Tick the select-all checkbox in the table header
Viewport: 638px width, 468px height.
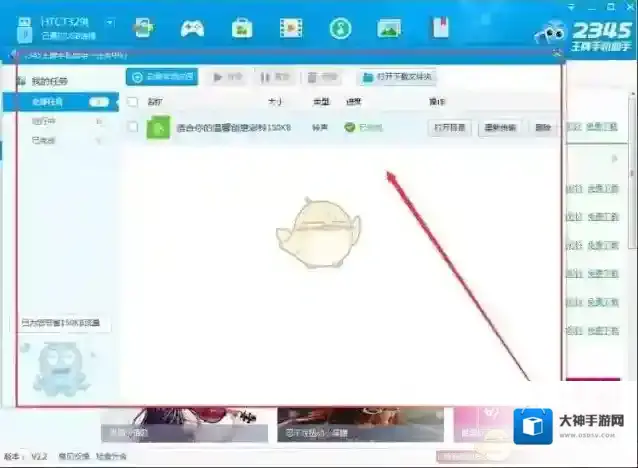133,102
